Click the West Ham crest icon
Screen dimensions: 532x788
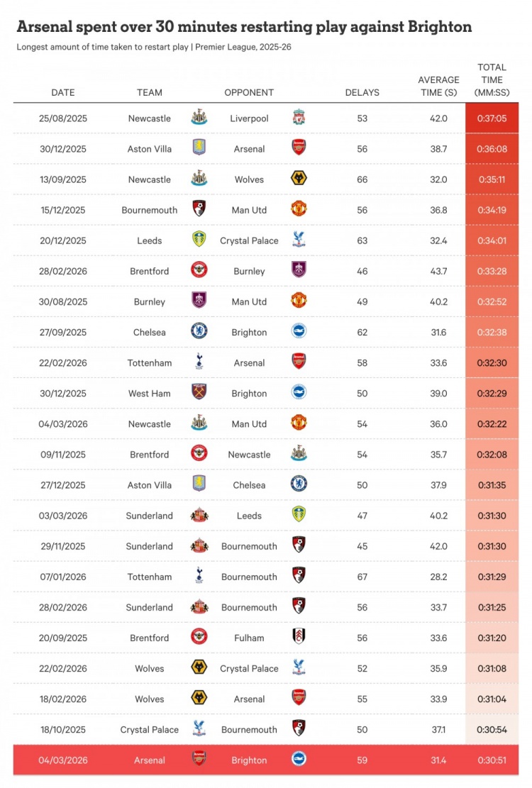(x=199, y=392)
